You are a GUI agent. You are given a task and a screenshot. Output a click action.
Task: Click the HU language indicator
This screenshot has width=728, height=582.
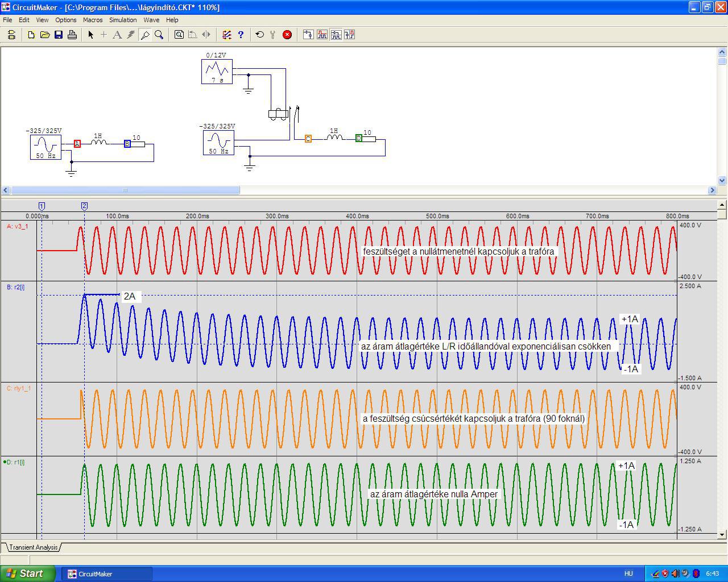(x=628, y=574)
